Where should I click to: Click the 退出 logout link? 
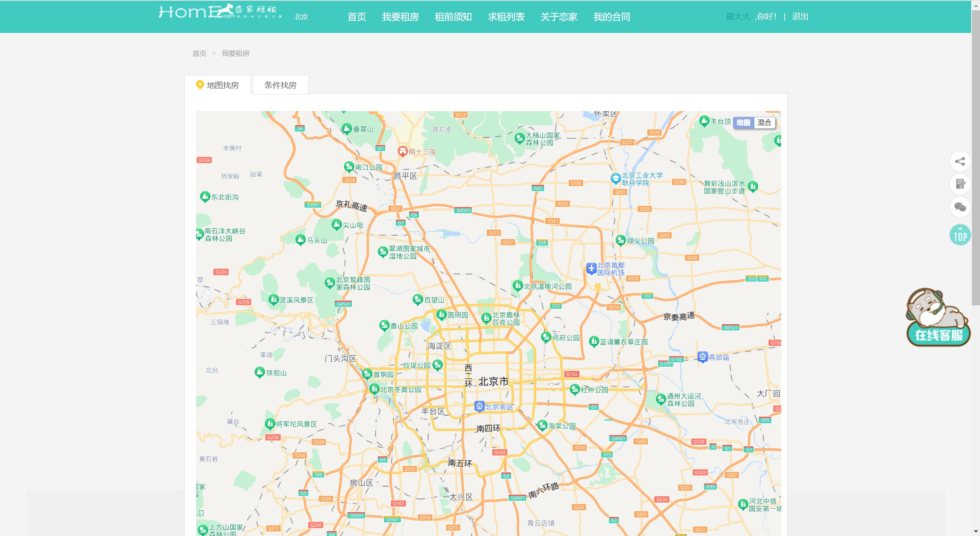(x=800, y=16)
